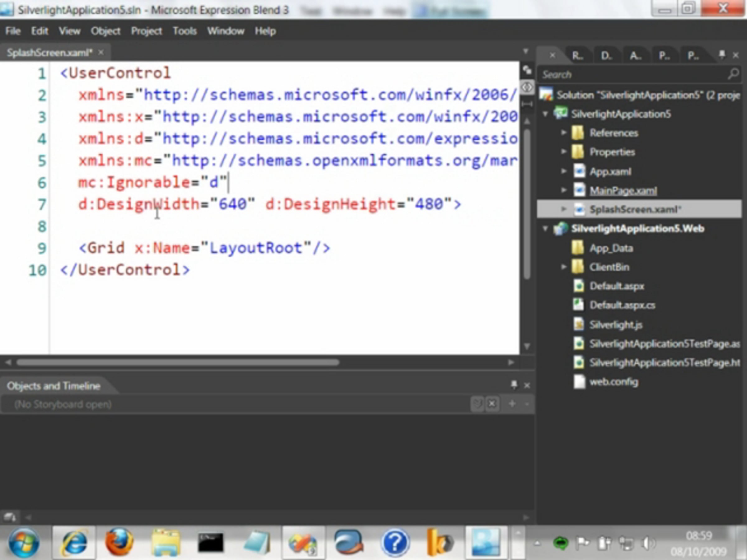This screenshot has width=747, height=560.
Task: Switch to Split view icon beside editor
Action: [527, 104]
